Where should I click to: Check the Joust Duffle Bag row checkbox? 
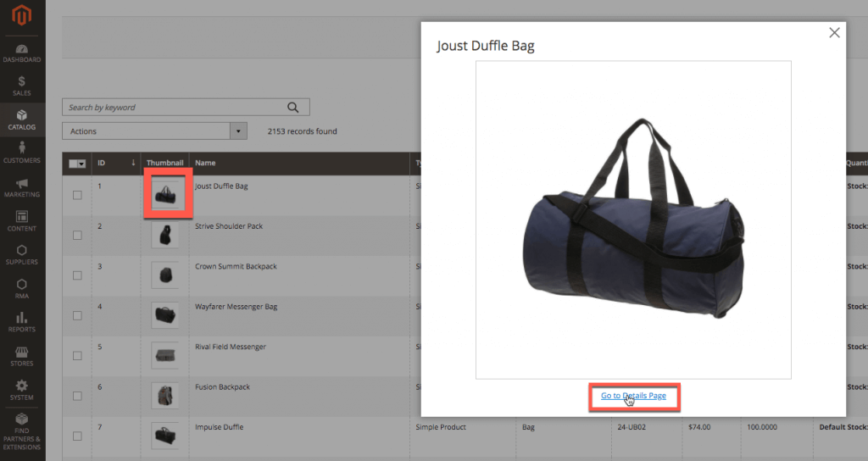[x=77, y=195]
